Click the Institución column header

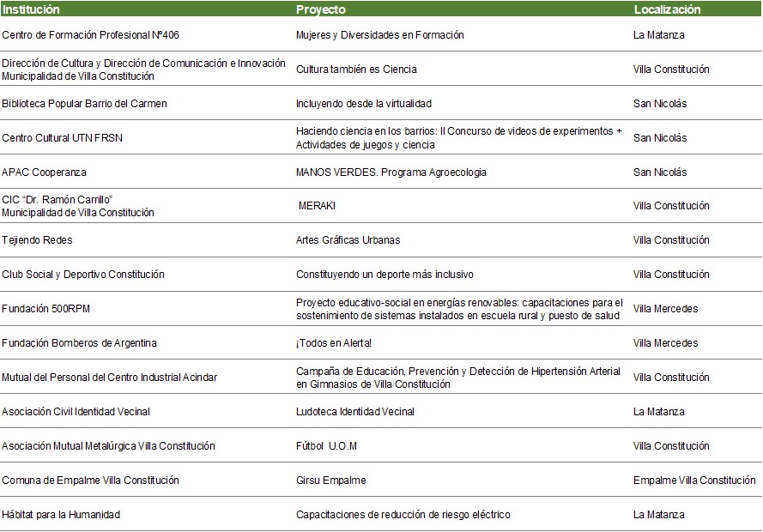32,10
